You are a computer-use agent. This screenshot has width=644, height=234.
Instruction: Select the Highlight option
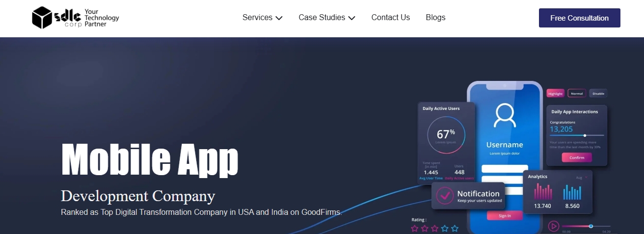coord(556,94)
